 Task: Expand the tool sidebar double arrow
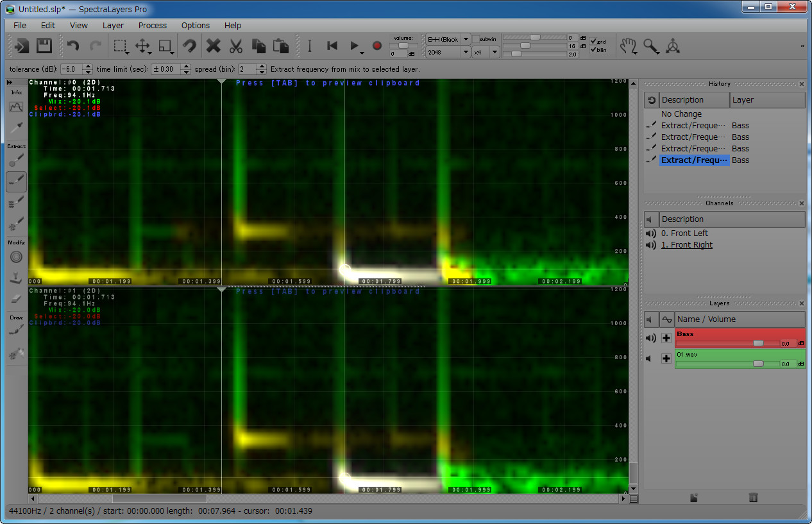click(x=10, y=83)
